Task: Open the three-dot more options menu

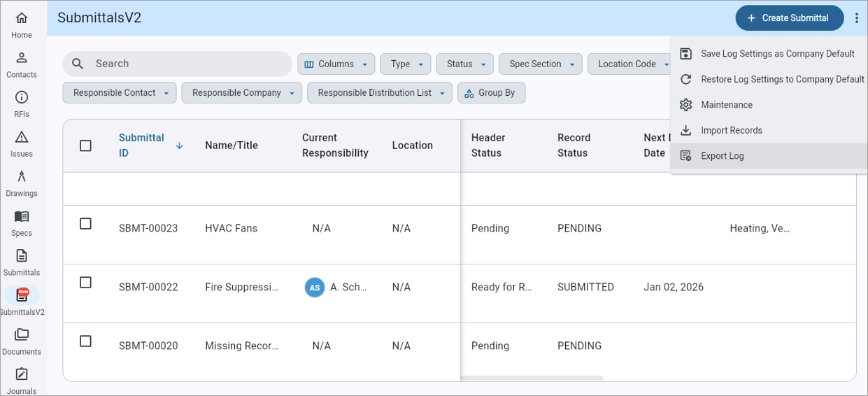Action: (857, 18)
